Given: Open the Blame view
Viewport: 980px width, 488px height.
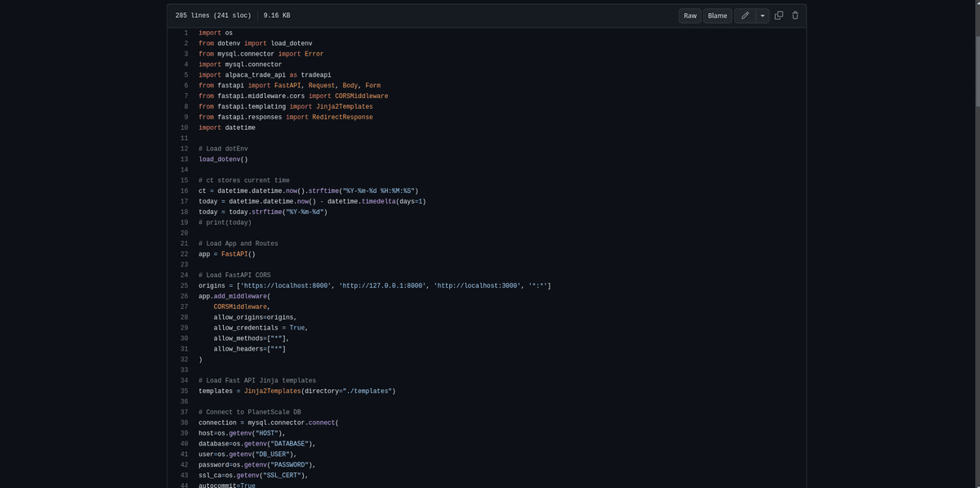Looking at the screenshot, I should click(717, 16).
